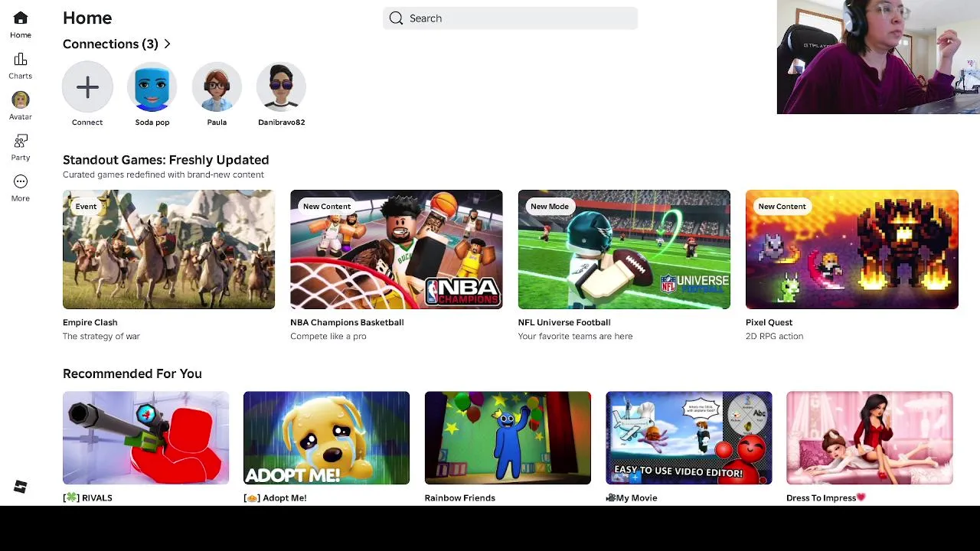Image resolution: width=980 pixels, height=551 pixels.
Task: Open Rainbow Friends game thumbnail
Action: pos(508,438)
